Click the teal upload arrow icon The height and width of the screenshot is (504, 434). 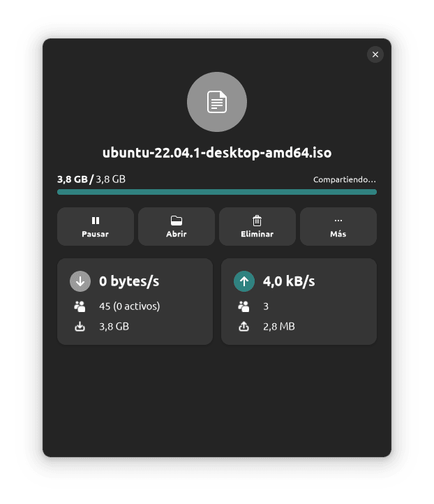tap(244, 281)
